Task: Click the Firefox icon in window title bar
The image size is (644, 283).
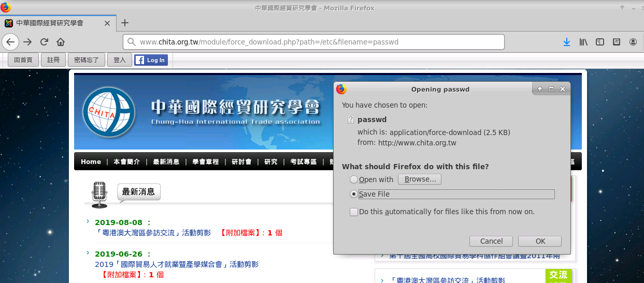Action: click(x=6, y=7)
